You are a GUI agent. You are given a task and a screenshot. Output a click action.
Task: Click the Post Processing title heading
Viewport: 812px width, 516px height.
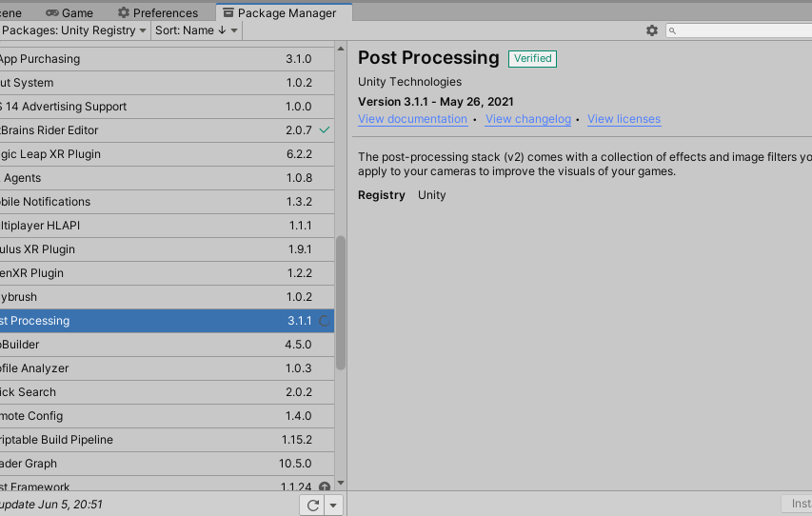coord(428,57)
